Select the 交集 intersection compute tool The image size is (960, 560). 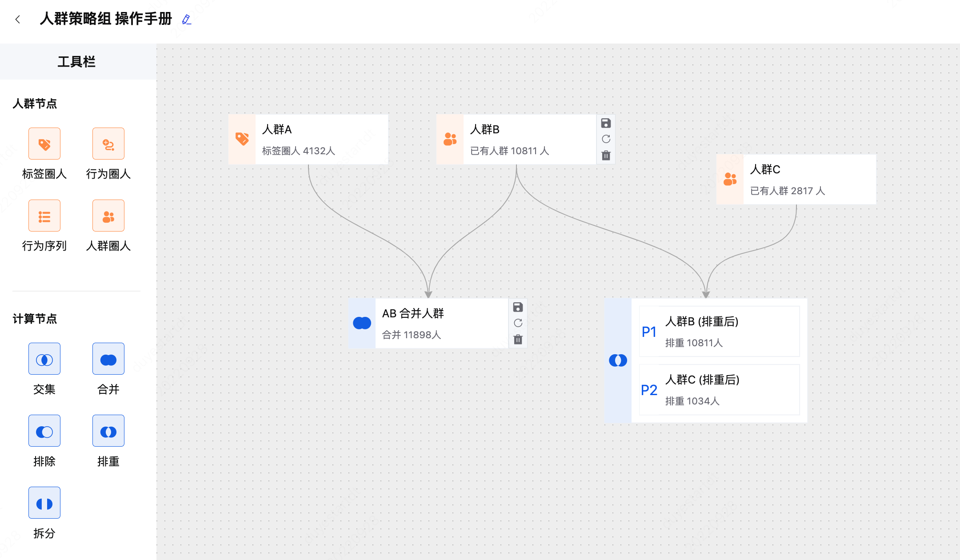coord(44,359)
